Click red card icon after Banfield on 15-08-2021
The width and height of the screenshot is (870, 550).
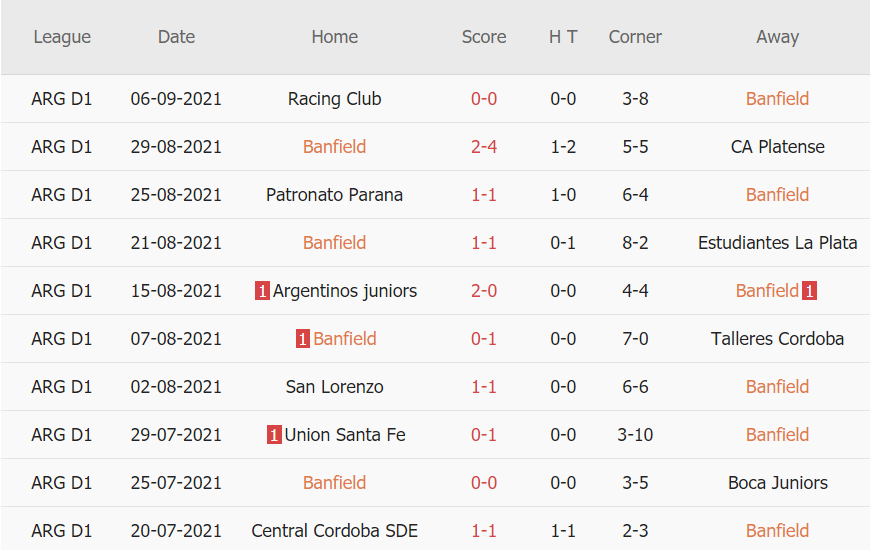[x=809, y=291]
